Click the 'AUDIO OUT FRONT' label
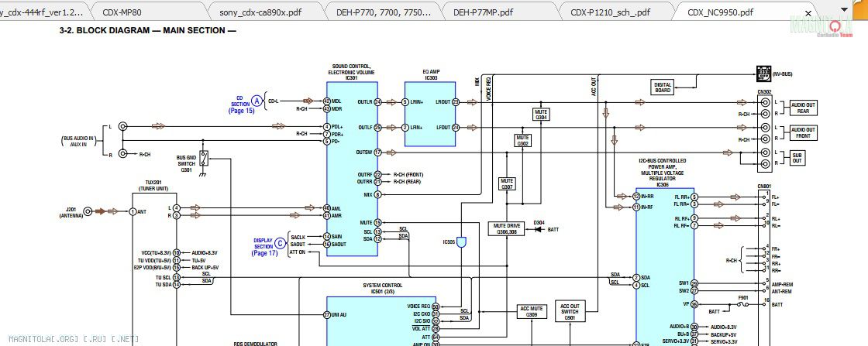Screen dimensions: 868x346 803,132
